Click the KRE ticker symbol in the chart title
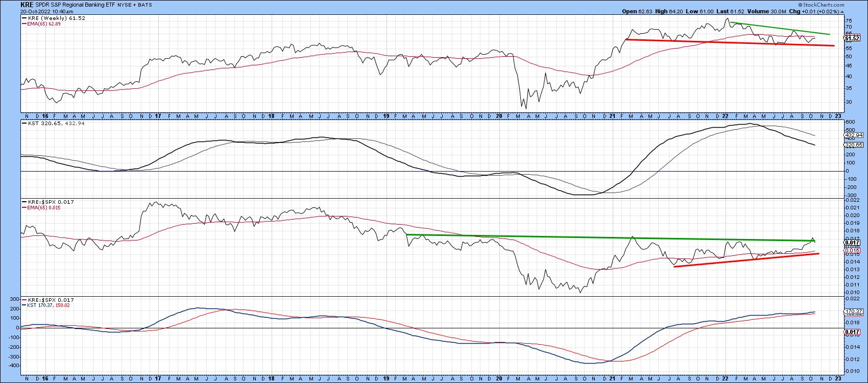Viewport: 868px width, 383px height. click(27, 4)
